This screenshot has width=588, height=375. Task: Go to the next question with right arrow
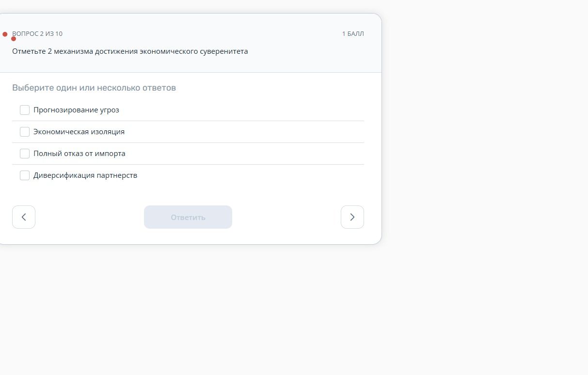352,217
